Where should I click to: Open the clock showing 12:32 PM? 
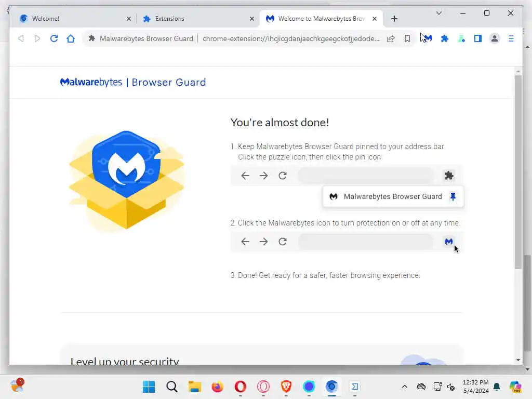476,387
